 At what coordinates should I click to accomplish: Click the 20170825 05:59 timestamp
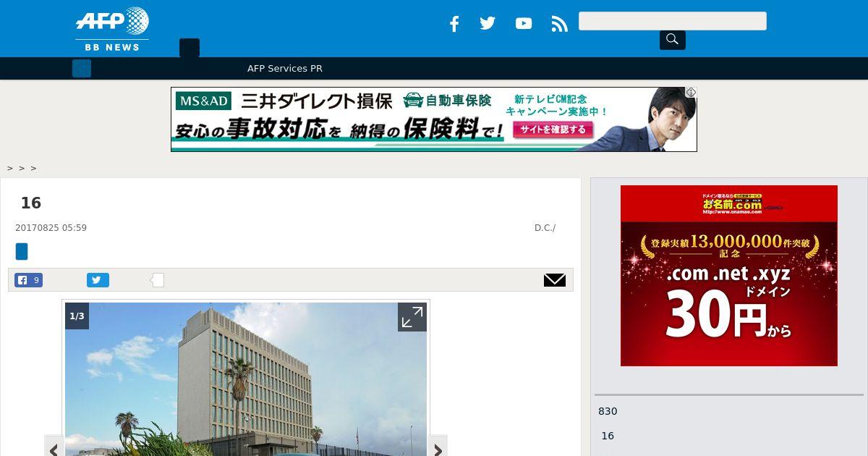pos(51,228)
